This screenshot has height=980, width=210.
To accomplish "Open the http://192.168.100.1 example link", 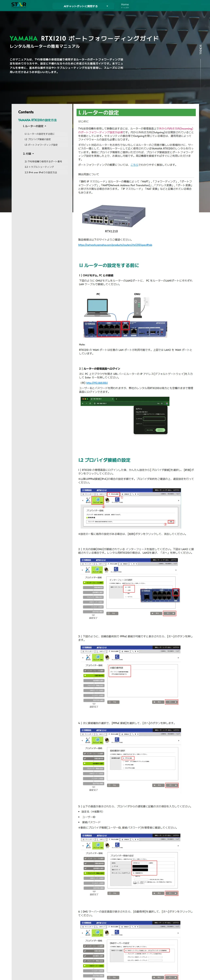I will (97, 383).
